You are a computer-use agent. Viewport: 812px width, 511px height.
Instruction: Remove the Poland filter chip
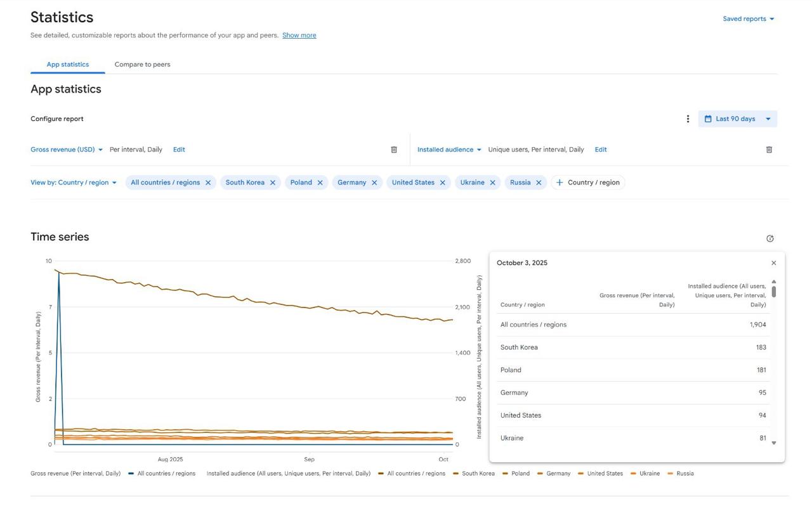[320, 183]
